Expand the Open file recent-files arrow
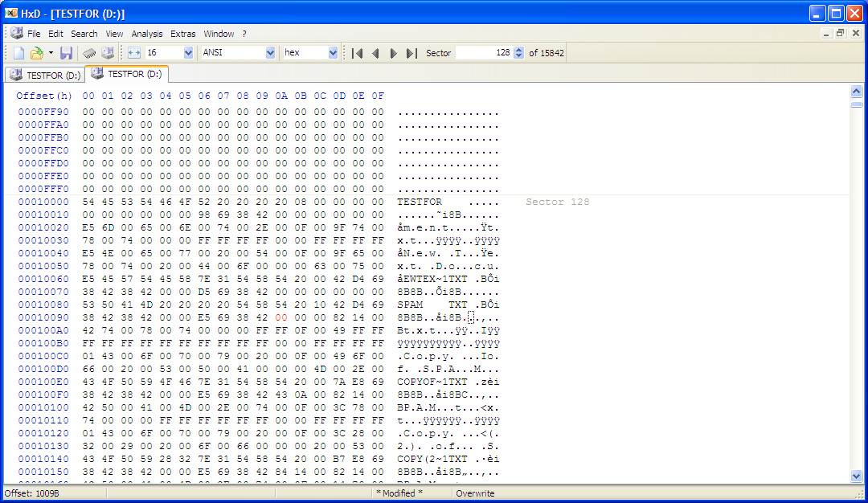 (x=51, y=53)
